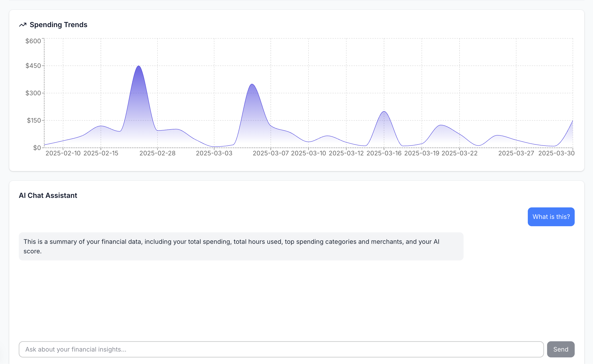
Task: Click the AI Chat Assistant heading
Action: (48, 195)
